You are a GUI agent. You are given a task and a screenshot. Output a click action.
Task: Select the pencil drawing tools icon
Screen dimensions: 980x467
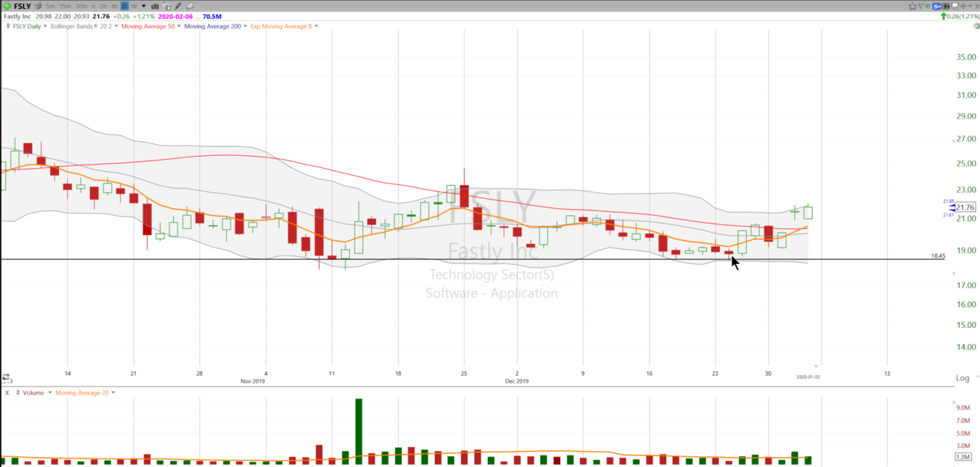point(178,6)
